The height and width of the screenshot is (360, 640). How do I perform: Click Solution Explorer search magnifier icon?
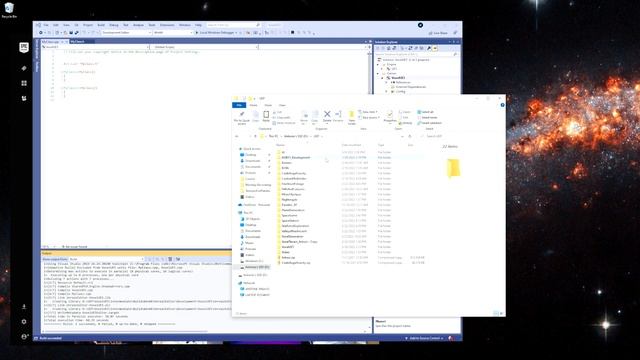pos(455,54)
